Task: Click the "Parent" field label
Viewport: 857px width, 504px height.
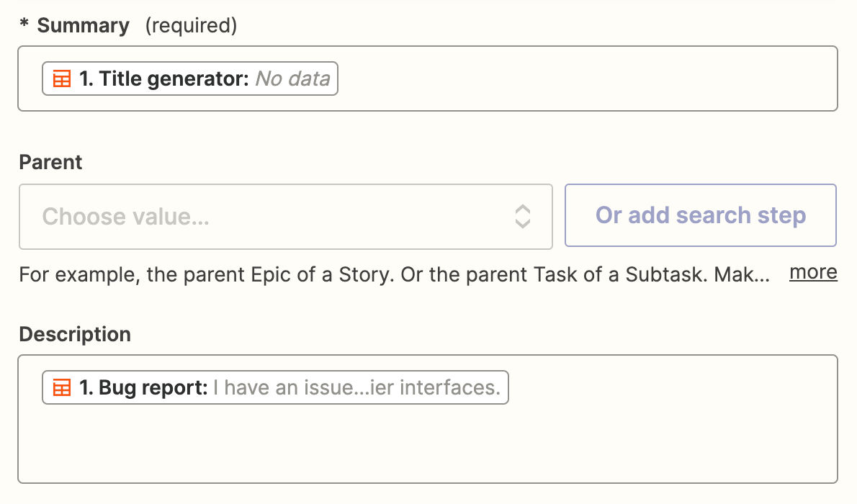Action: coord(50,163)
